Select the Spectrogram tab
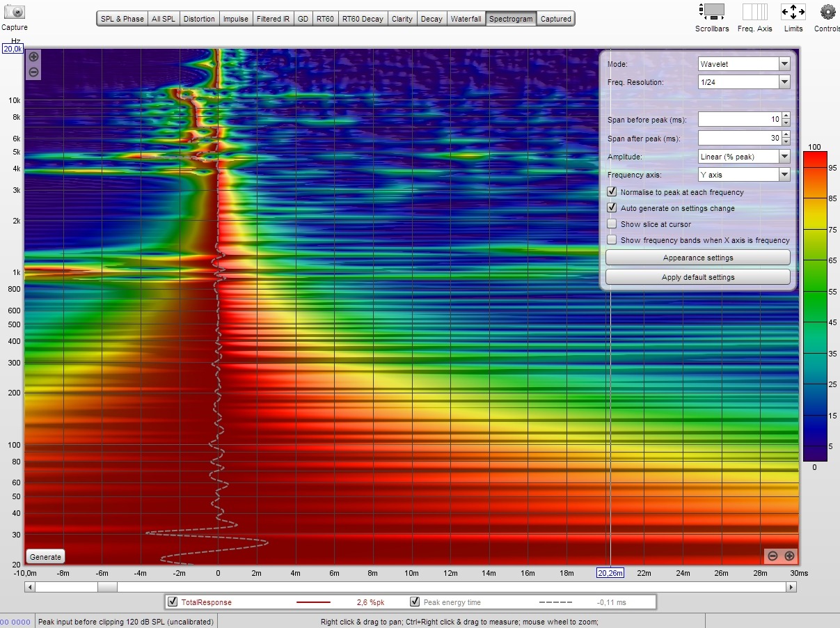This screenshot has width=840, height=628. (x=512, y=19)
